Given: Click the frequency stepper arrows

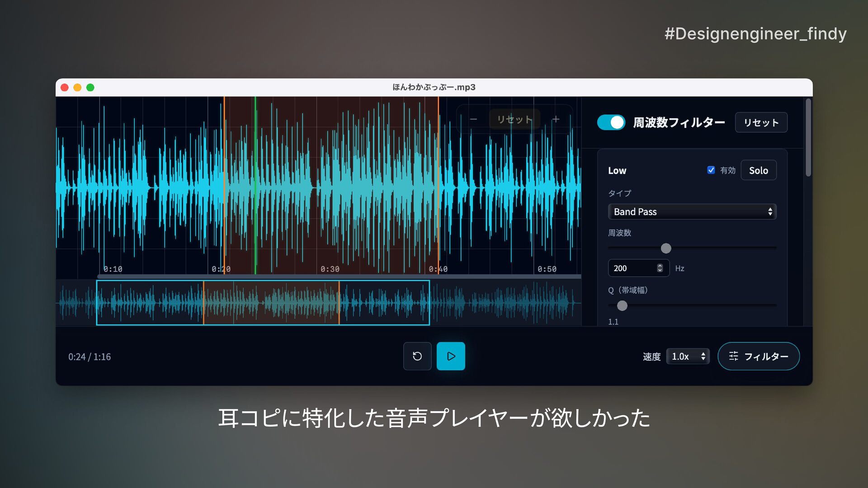Looking at the screenshot, I should click(660, 268).
